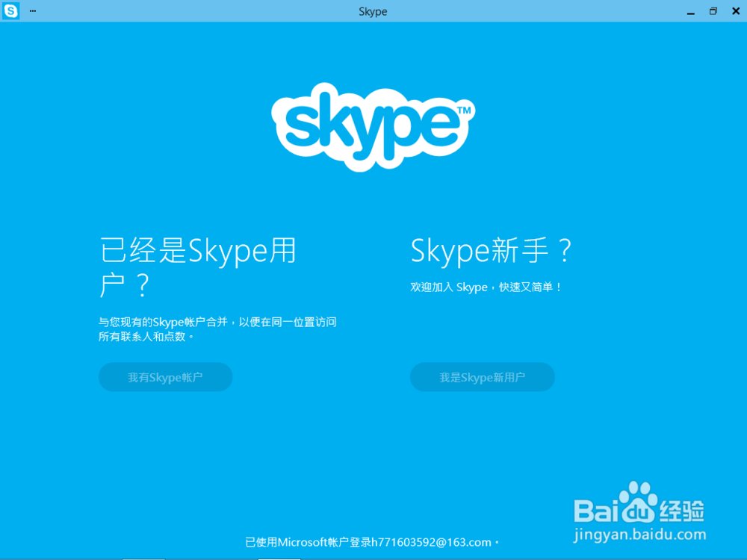Select the 我有Skype帐户 button
Screen dimensions: 747x560
click(165, 377)
